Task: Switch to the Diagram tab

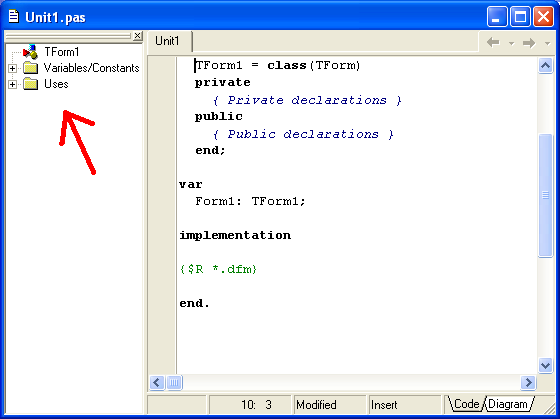Action: tap(508, 404)
